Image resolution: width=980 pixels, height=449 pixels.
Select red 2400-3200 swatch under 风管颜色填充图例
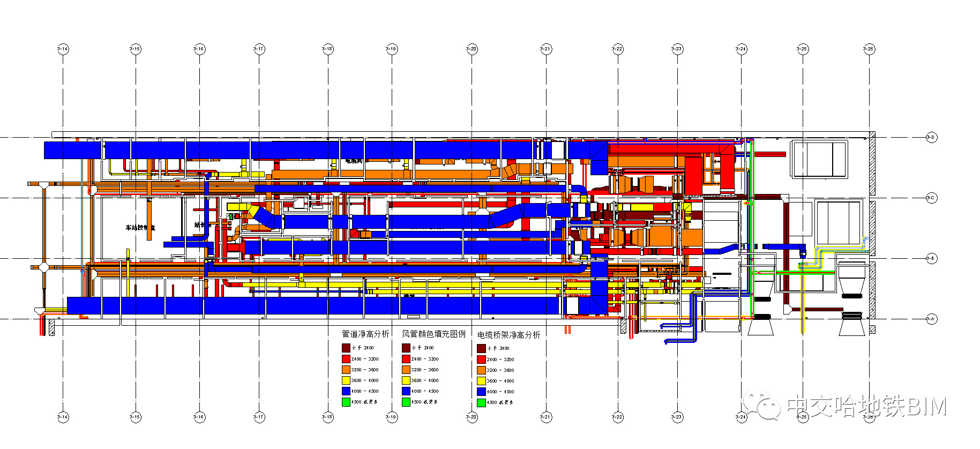[x=406, y=359]
